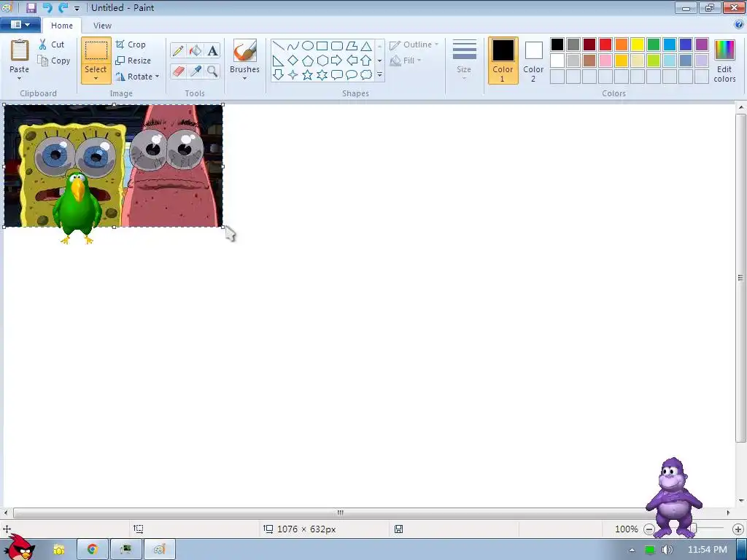Pick the red color swatch
The image size is (747, 560).
point(605,44)
